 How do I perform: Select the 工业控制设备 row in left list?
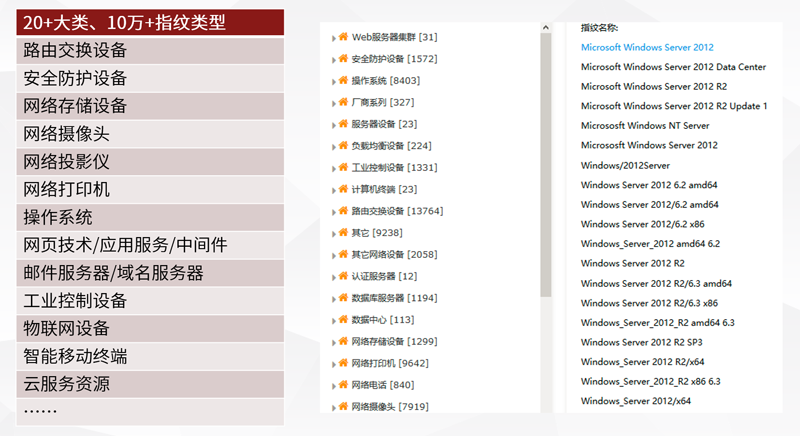tap(150, 300)
